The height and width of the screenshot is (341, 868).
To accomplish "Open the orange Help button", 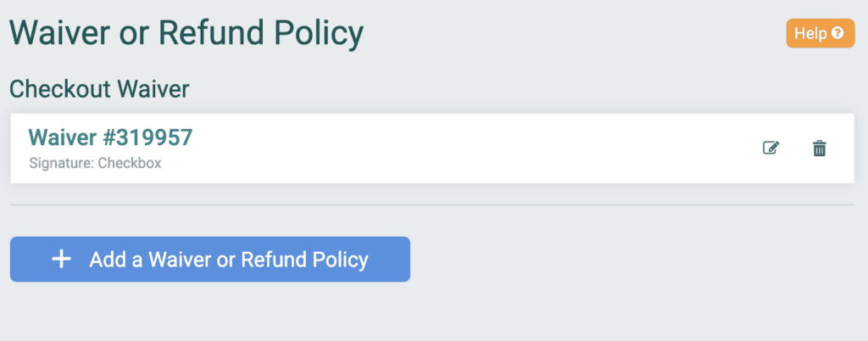I will click(821, 33).
